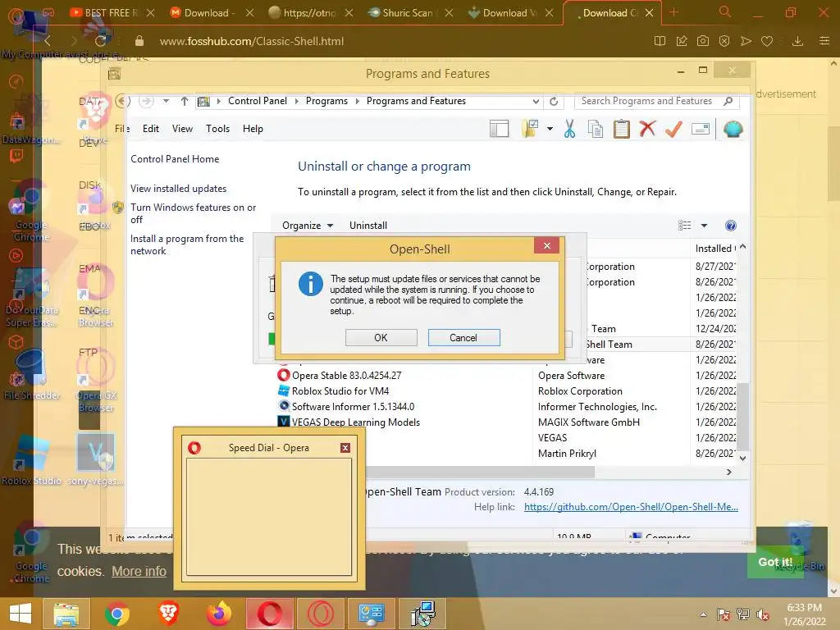This screenshot has height=630, width=840.
Task: Click the search tabs magnifier icon
Action: 725,11
